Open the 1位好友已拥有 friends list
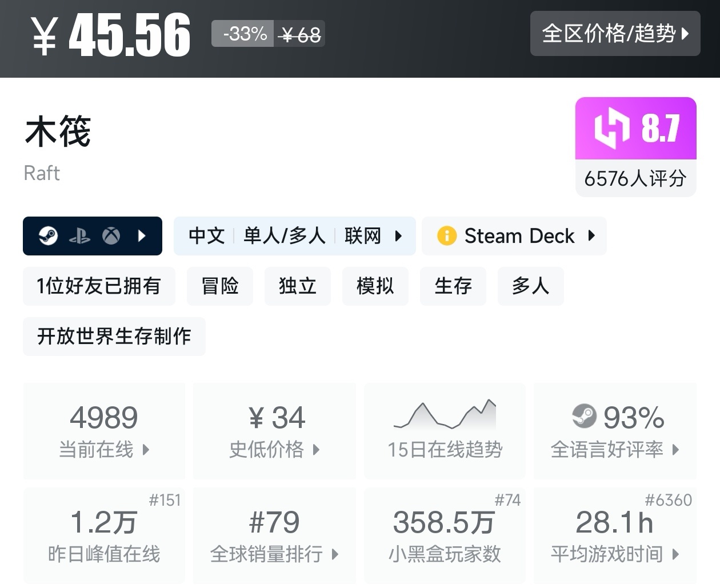Image resolution: width=720 pixels, height=588 pixels. tap(99, 286)
